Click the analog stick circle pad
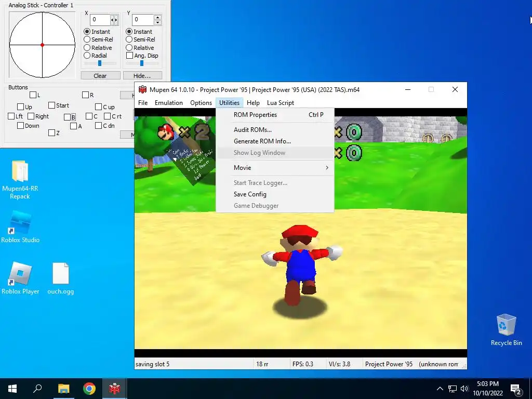 pyautogui.click(x=42, y=45)
